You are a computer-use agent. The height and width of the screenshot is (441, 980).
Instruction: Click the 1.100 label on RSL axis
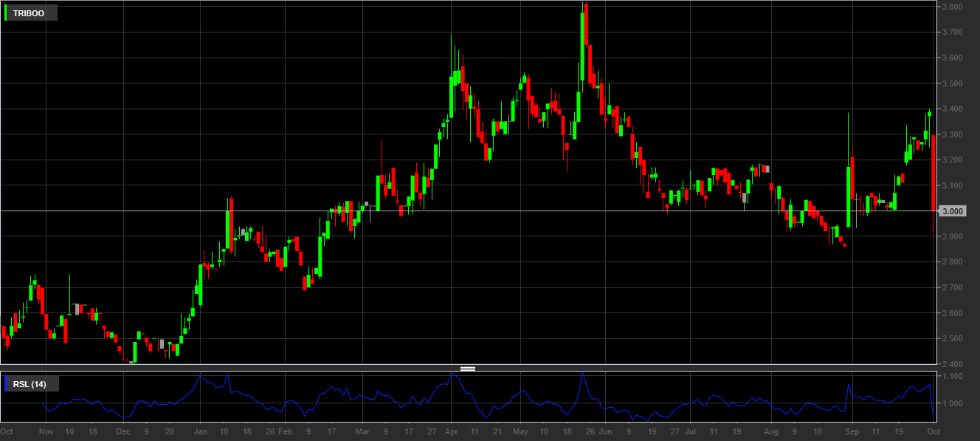[951, 377]
